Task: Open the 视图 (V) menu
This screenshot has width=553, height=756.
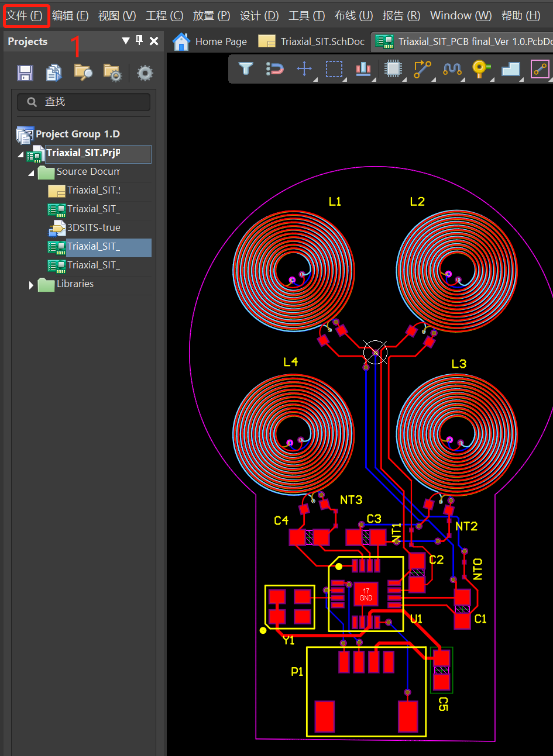Action: click(x=117, y=16)
